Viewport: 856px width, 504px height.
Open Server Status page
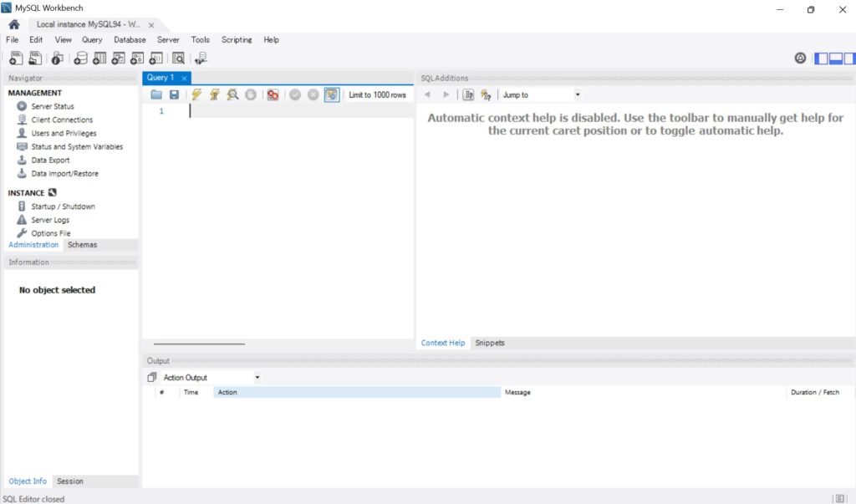tap(53, 106)
